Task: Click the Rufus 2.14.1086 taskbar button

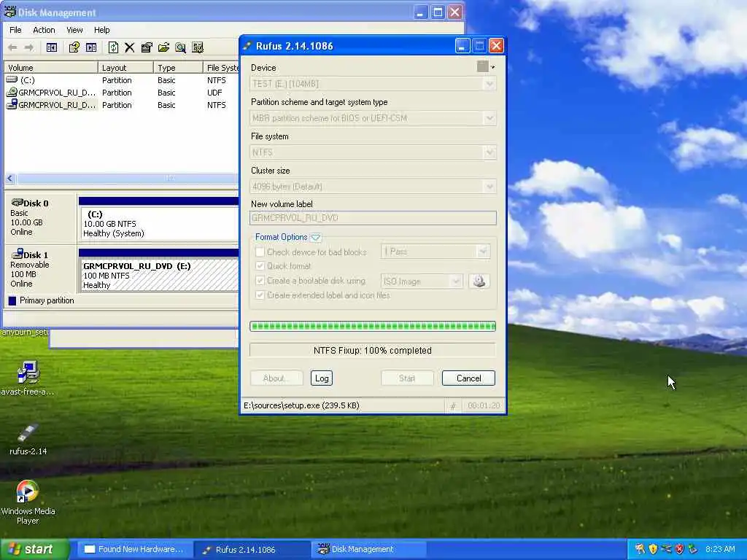Action: [252, 549]
